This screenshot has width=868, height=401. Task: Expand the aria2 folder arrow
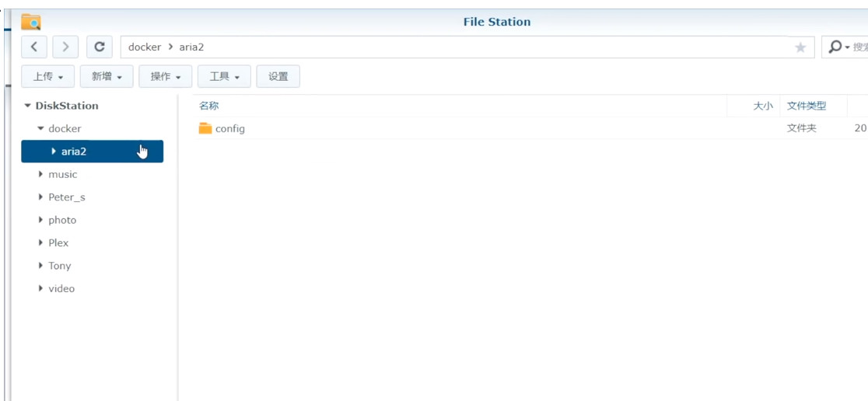point(53,152)
